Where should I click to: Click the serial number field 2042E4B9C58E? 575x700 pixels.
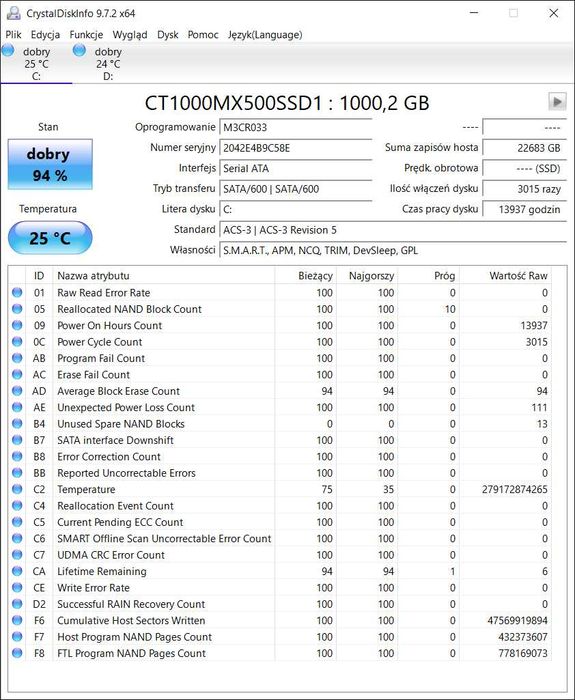tap(296, 148)
